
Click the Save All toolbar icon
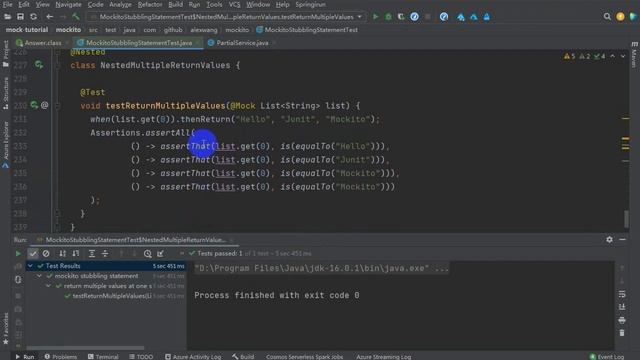coord(20,17)
